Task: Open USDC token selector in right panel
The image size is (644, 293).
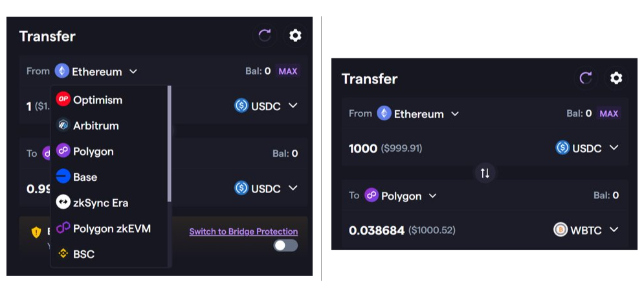Action: [587, 148]
